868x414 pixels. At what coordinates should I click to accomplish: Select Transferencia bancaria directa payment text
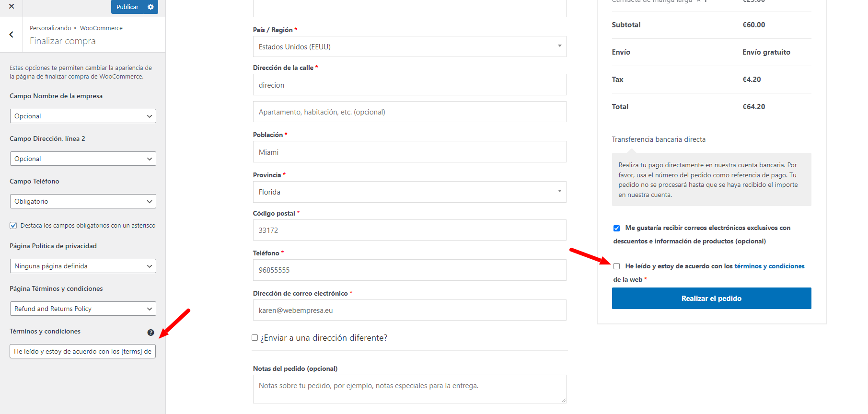pos(659,139)
